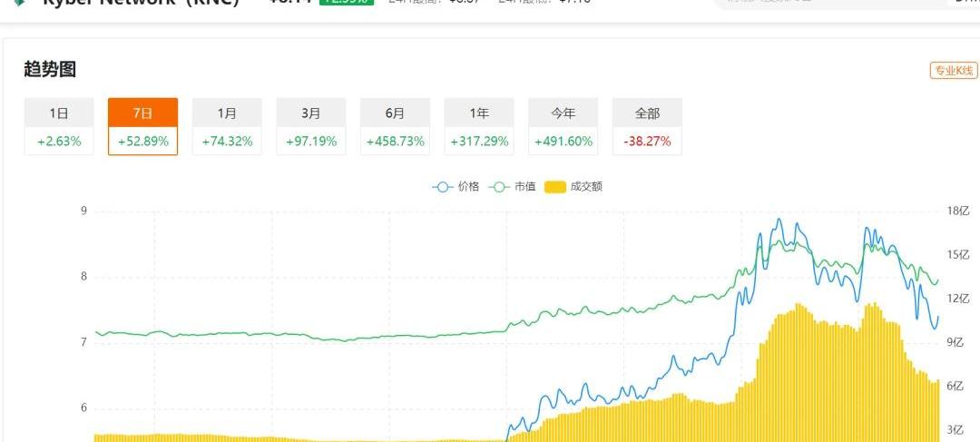This screenshot has width=980, height=442.
Task: Select the 今年 year-to-date tab
Action: 563,126
